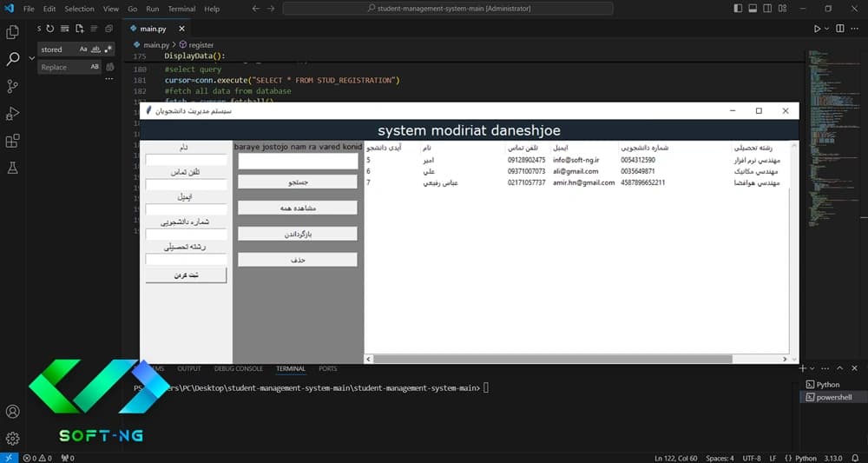Clear search results in Search panel
This screenshot has height=463, width=868.
tap(65, 29)
